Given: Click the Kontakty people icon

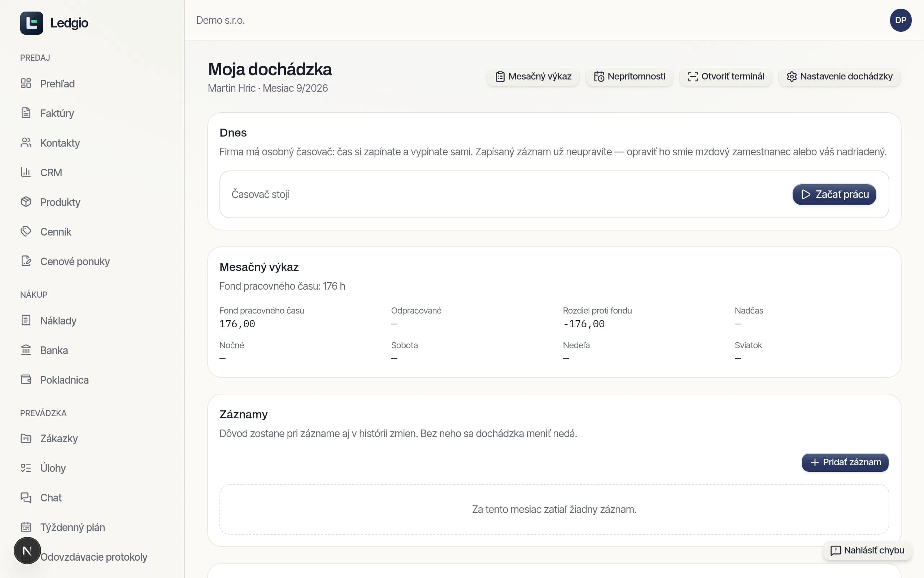Looking at the screenshot, I should pyautogui.click(x=26, y=143).
